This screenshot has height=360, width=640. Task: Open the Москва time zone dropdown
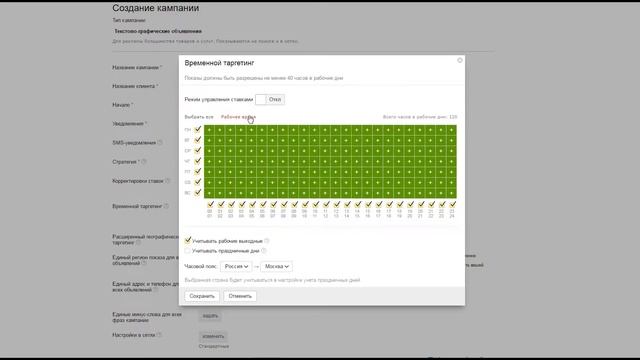point(276,267)
